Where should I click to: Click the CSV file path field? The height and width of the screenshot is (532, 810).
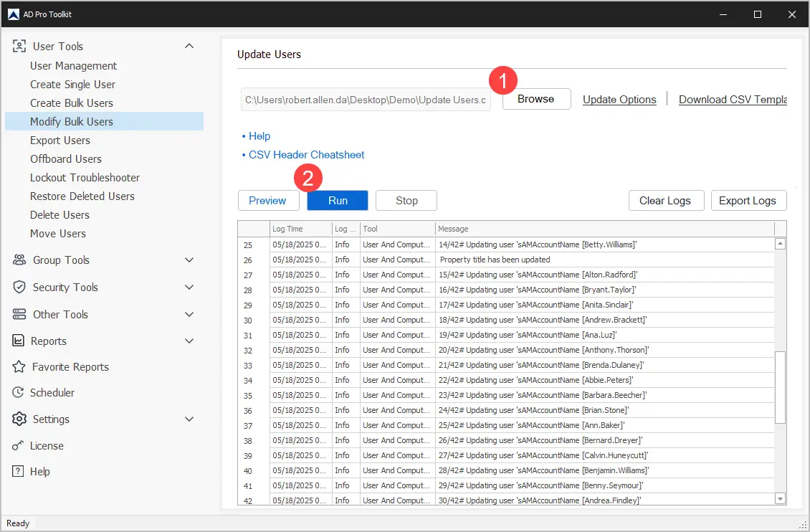coord(366,99)
